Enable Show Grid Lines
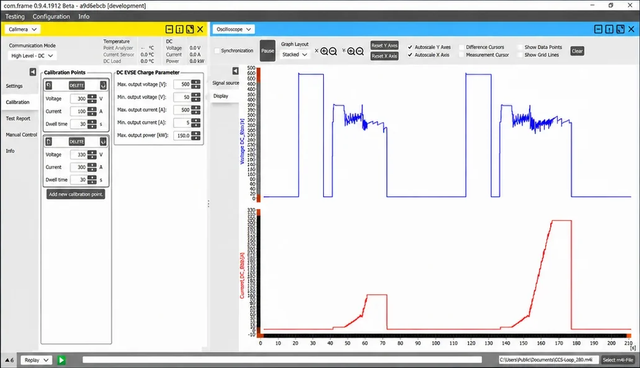 pos(520,55)
